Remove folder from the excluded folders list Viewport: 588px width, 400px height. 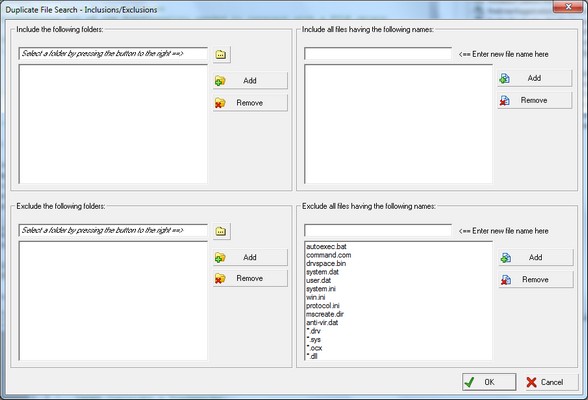250,278
